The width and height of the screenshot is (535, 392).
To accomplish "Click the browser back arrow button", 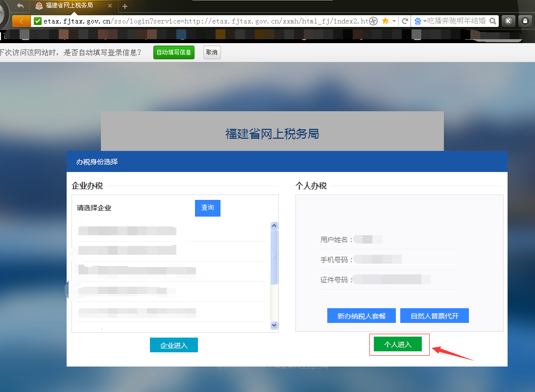I will [x=21, y=21].
